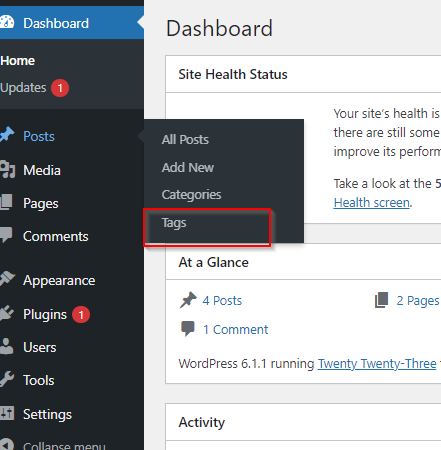The height and width of the screenshot is (450, 441).
Task: Click the Dashboard gauge icon
Action: [7, 23]
